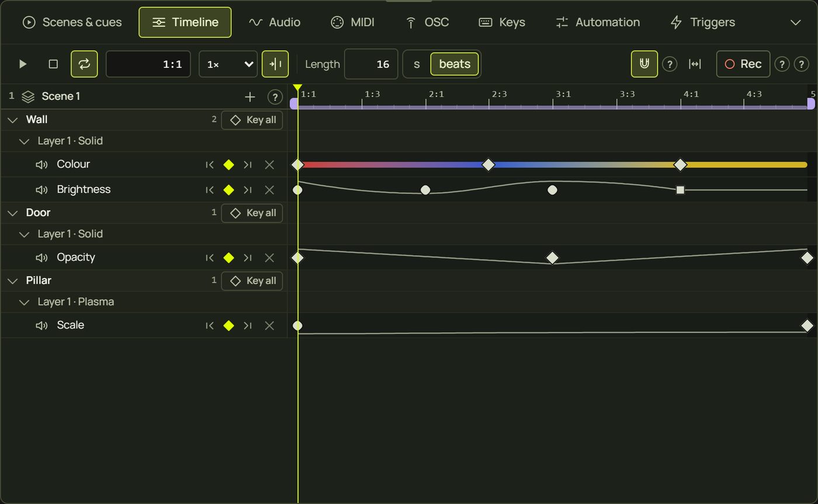Open the MIDI tab
This screenshot has width=818, height=504.
pos(353,22)
